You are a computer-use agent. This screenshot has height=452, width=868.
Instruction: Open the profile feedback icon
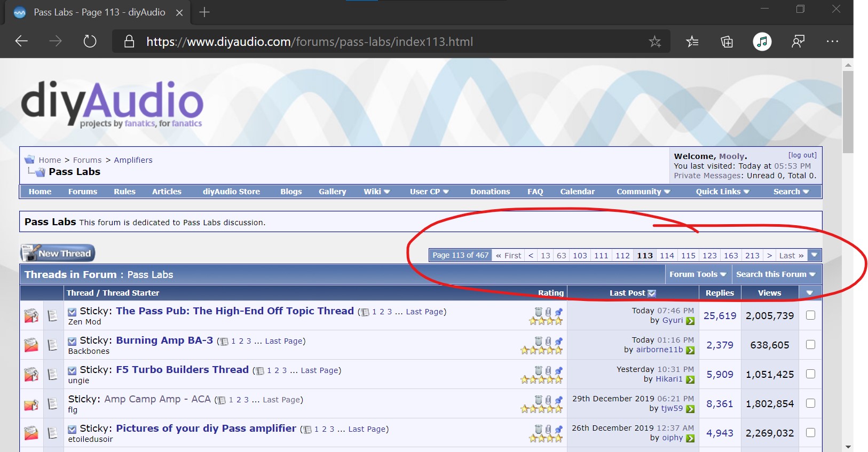coord(798,41)
